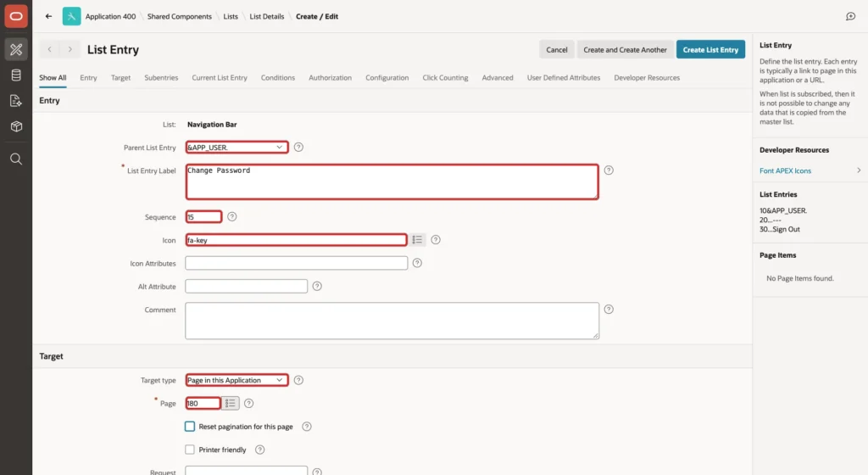Image resolution: width=868 pixels, height=475 pixels.
Task: Open the Oracle APEX home logo
Action: [16, 16]
